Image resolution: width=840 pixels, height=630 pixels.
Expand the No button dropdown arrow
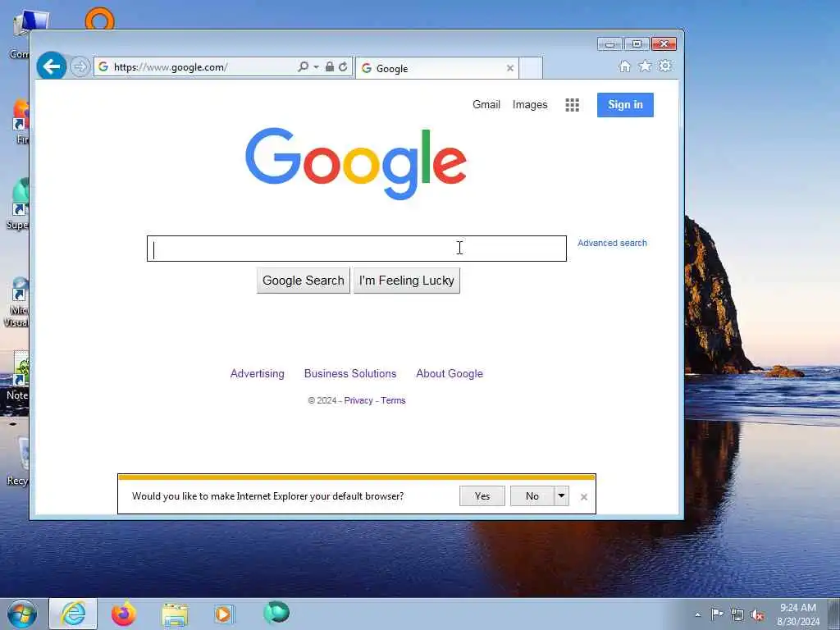(561, 496)
